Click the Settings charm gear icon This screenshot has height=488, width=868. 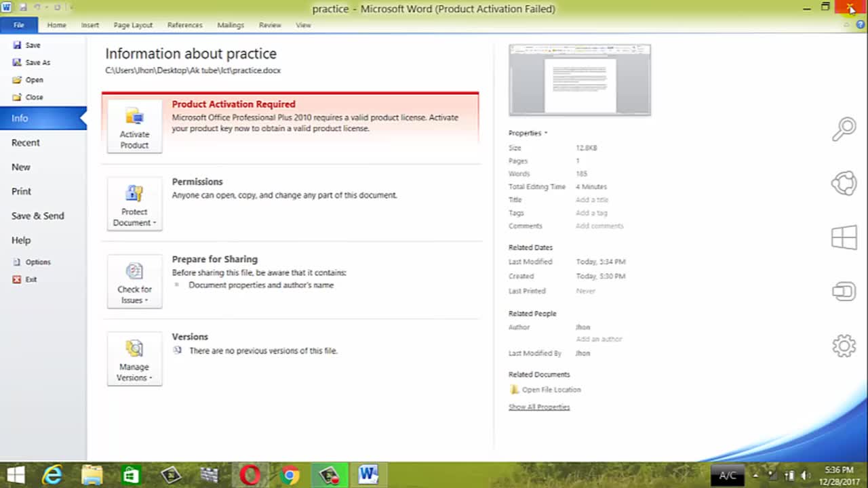coord(844,346)
